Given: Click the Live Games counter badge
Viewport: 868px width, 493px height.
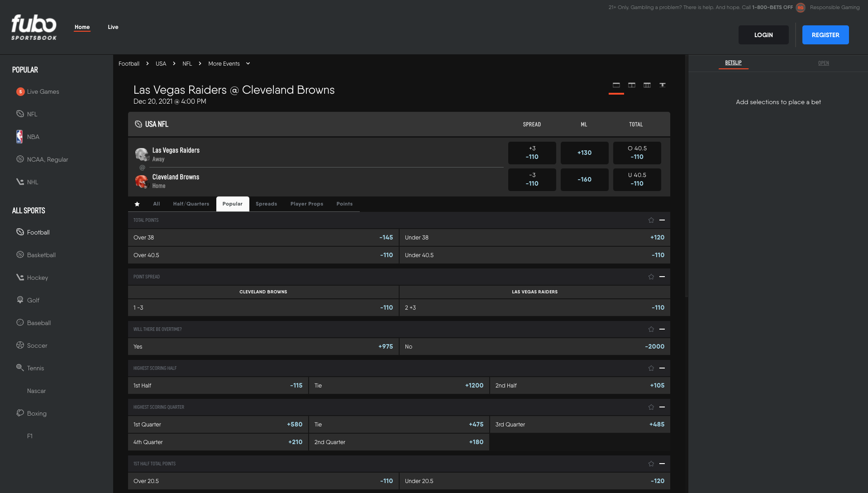Looking at the screenshot, I should [20, 92].
